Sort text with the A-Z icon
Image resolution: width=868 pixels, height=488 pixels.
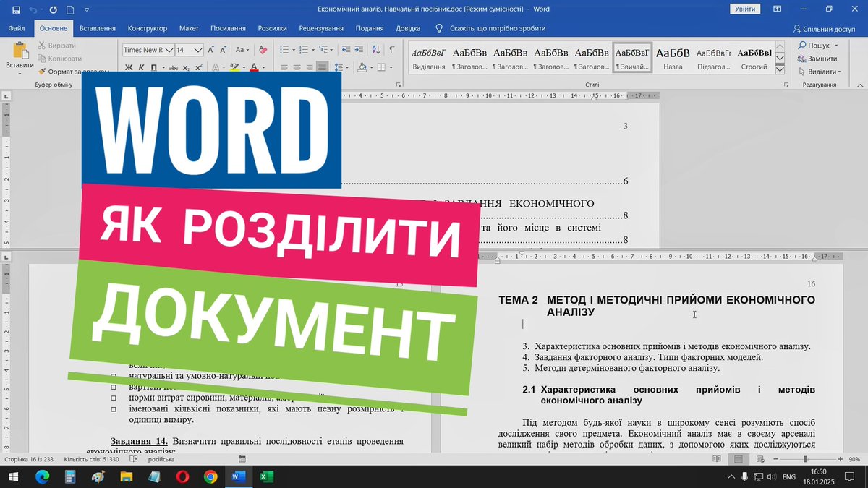pos(376,50)
